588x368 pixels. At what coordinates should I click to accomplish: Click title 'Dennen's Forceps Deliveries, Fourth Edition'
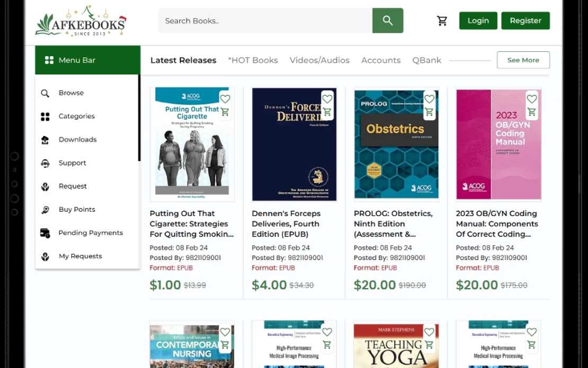[x=286, y=224]
